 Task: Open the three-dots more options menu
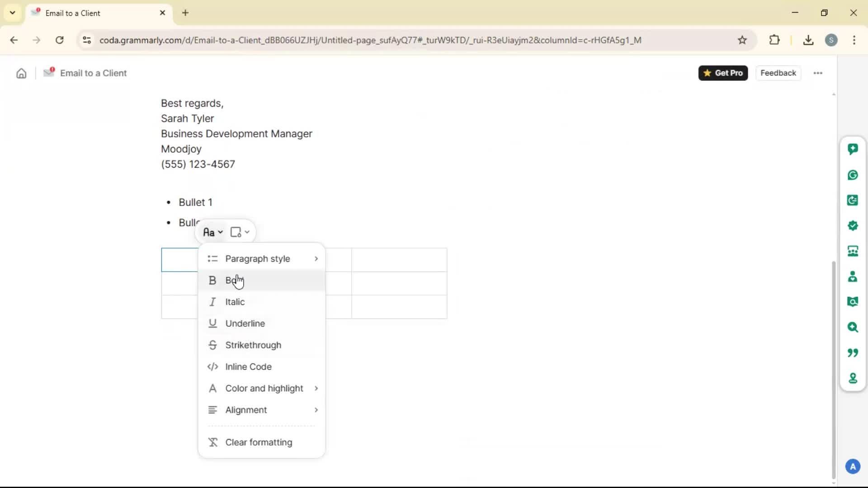(x=818, y=73)
